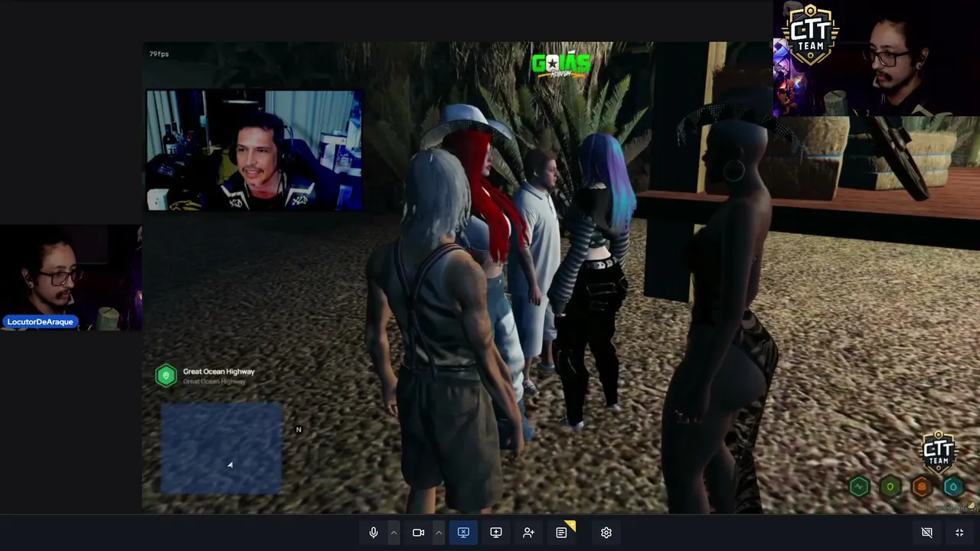Click the N compass marker beside the minimap

(x=299, y=429)
